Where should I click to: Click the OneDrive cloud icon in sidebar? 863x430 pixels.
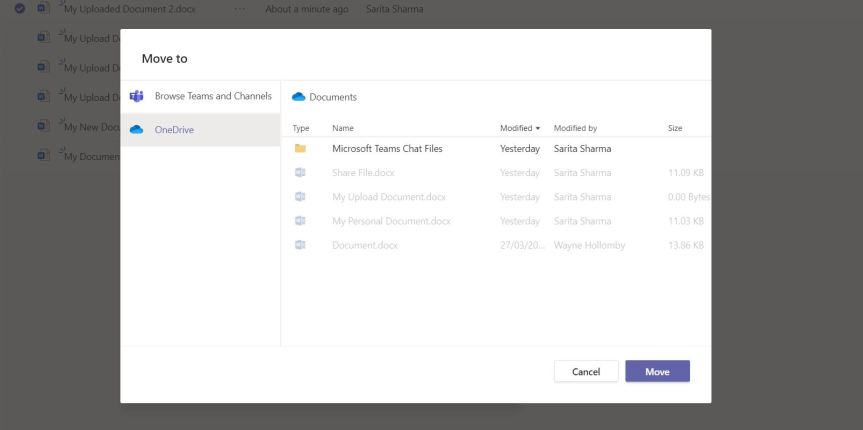click(x=136, y=129)
